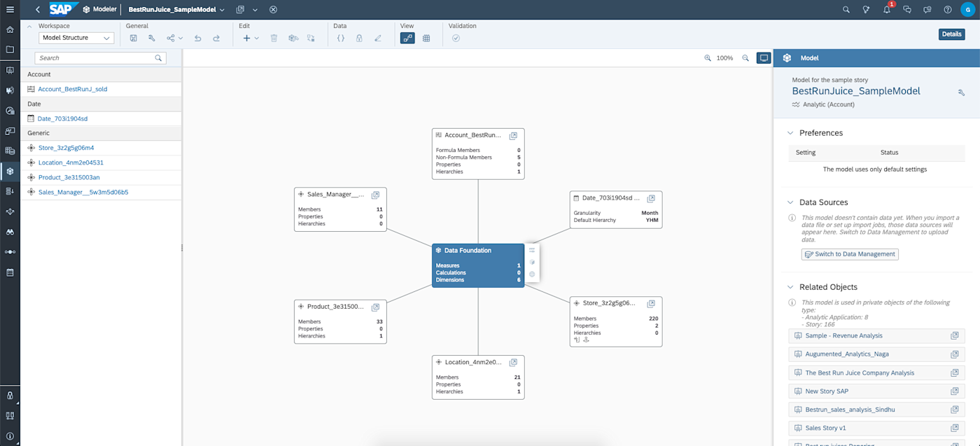Save the model using the save icon
Viewport: 980px width, 446px height.
(x=133, y=39)
